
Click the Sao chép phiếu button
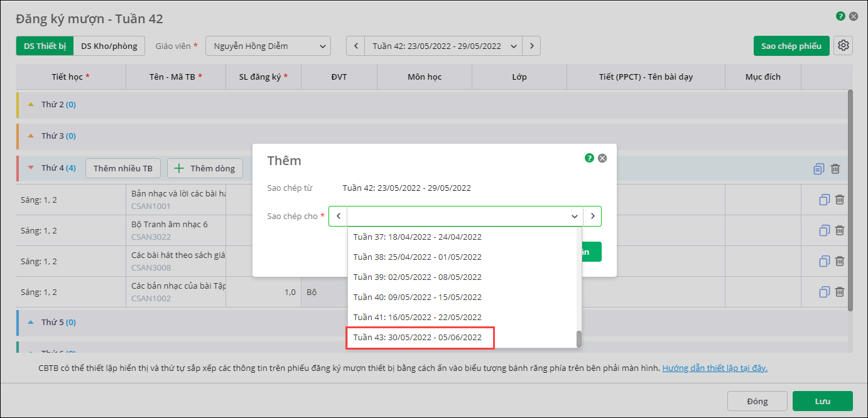click(x=791, y=46)
